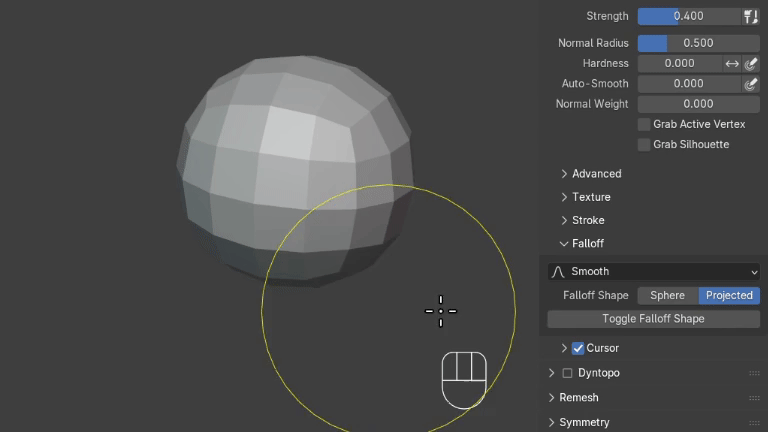The width and height of the screenshot is (768, 432).
Task: Grab the Dyntopo panel drag handle
Action: [x=754, y=373]
